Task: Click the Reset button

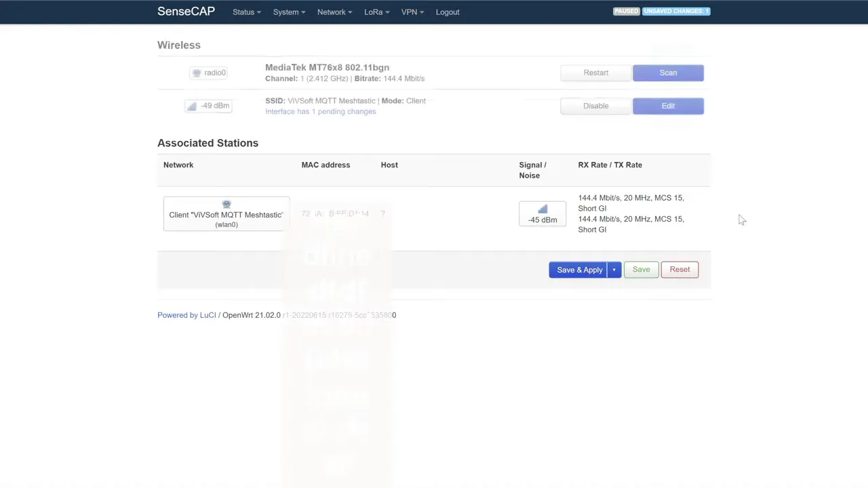Action: pyautogui.click(x=679, y=270)
